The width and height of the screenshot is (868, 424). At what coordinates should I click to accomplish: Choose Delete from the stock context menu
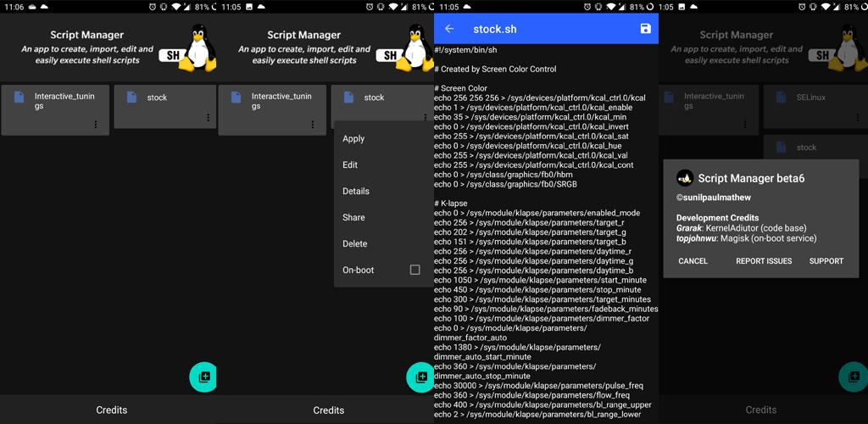click(x=355, y=243)
